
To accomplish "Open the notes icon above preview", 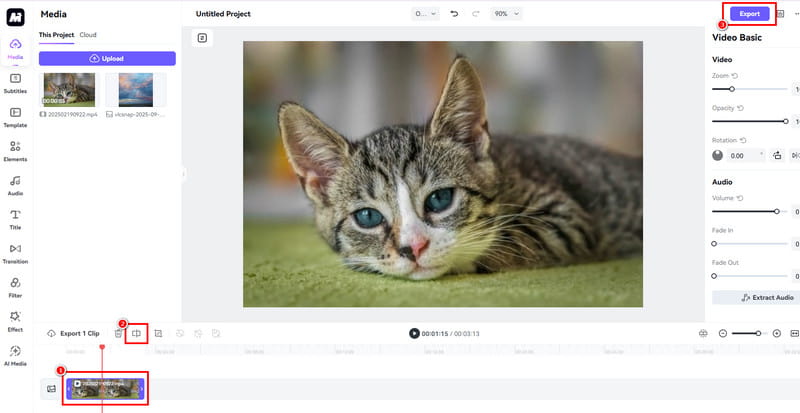I will pyautogui.click(x=203, y=38).
